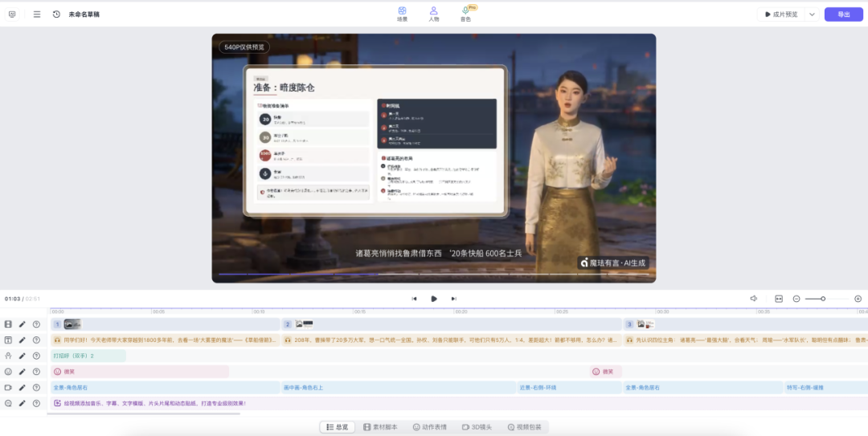This screenshot has width=868, height=436.
Task: Click the 01:03 current time readout
Action: (x=12, y=299)
